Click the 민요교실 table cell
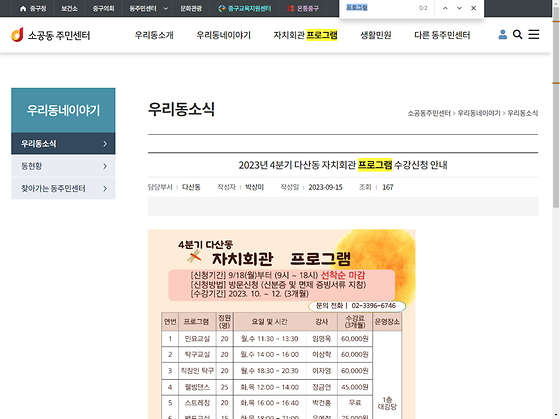560x419 pixels. point(197,339)
